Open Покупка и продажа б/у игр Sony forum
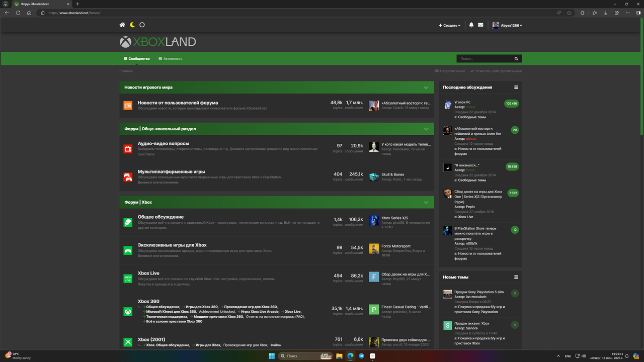The image size is (644, 362). [x=480, y=309]
